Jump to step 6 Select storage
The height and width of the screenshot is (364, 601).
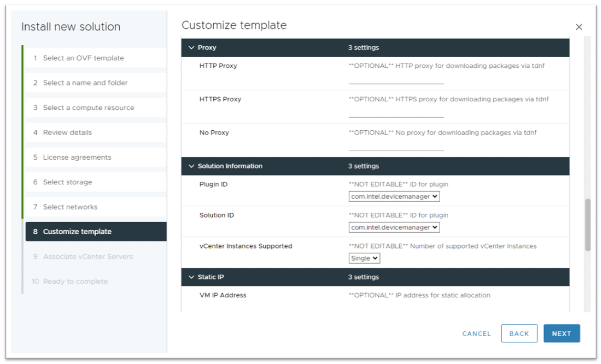click(67, 182)
